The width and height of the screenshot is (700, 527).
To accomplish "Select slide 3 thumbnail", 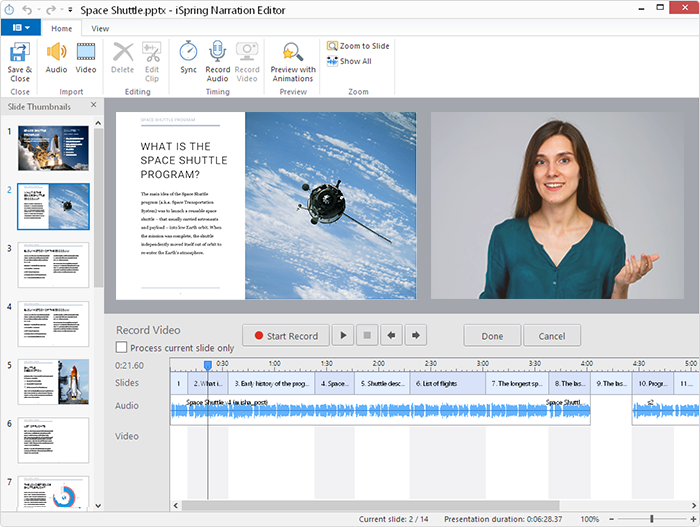I will click(53, 265).
